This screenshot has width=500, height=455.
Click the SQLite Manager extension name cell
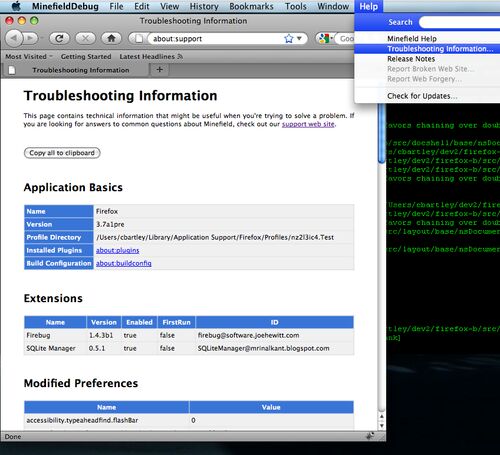55,348
